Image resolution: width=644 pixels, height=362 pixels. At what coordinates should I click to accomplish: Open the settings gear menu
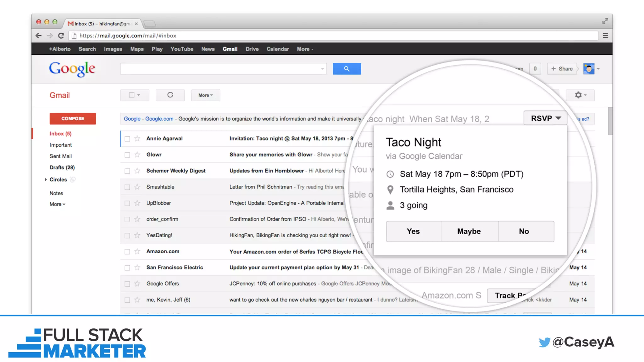(x=580, y=95)
